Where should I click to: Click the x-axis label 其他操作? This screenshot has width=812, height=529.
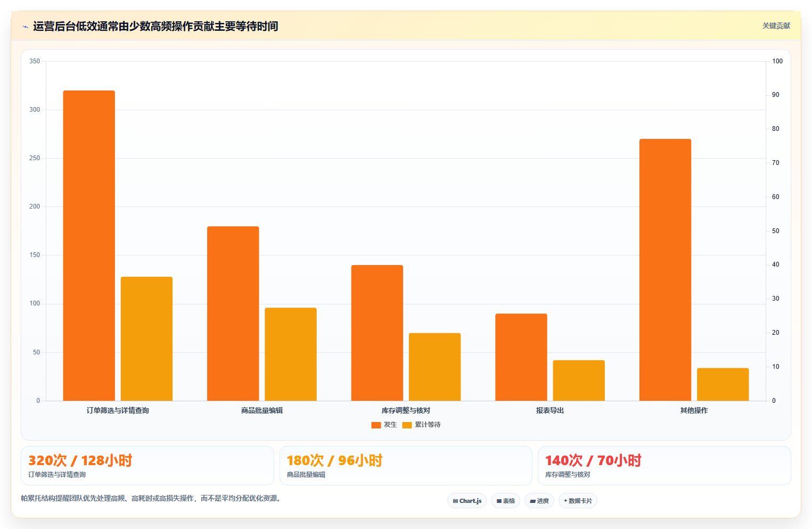[x=694, y=410]
